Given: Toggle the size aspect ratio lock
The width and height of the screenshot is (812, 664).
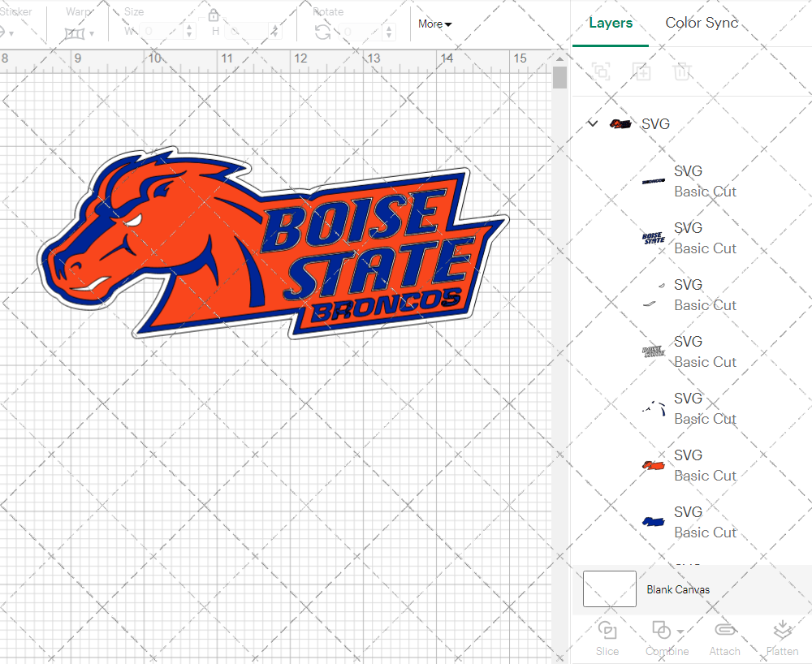Looking at the screenshot, I should point(214,15).
